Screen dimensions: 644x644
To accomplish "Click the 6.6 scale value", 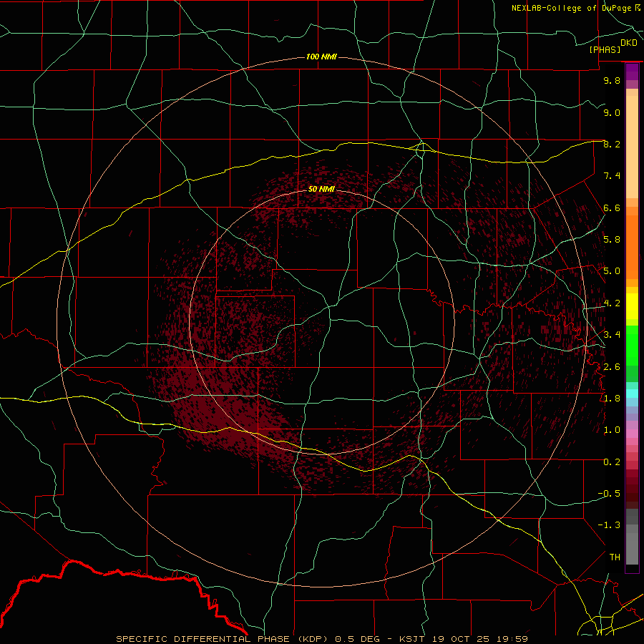I will pyautogui.click(x=612, y=208).
